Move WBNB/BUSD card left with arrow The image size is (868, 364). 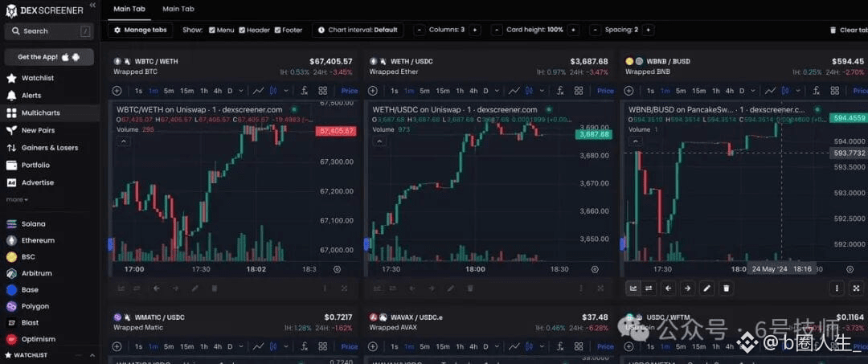668,288
